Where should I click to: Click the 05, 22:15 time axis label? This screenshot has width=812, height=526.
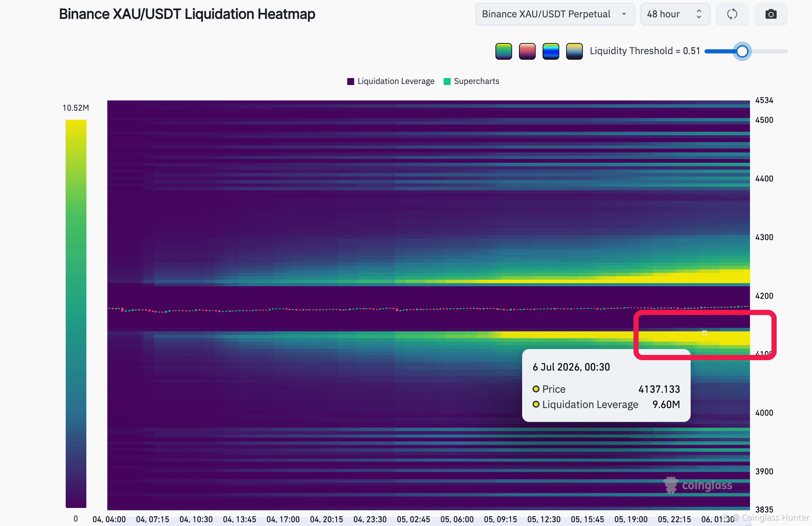point(675,519)
